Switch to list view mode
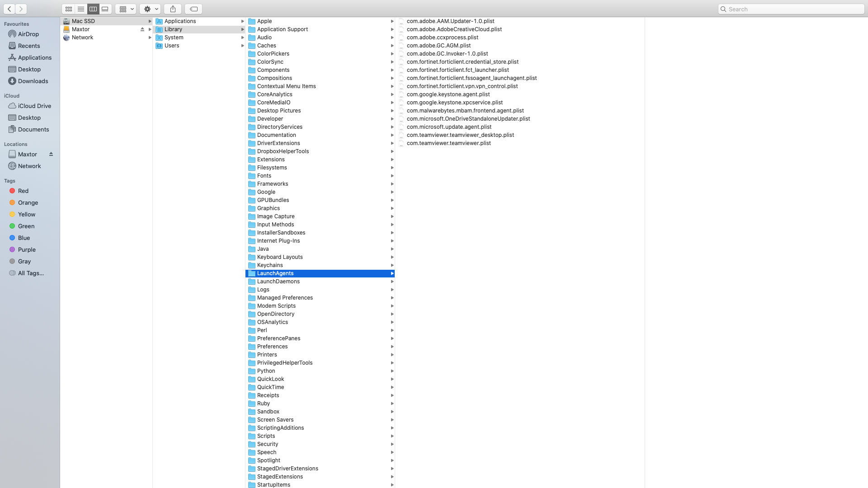The width and height of the screenshot is (868, 488). (81, 9)
